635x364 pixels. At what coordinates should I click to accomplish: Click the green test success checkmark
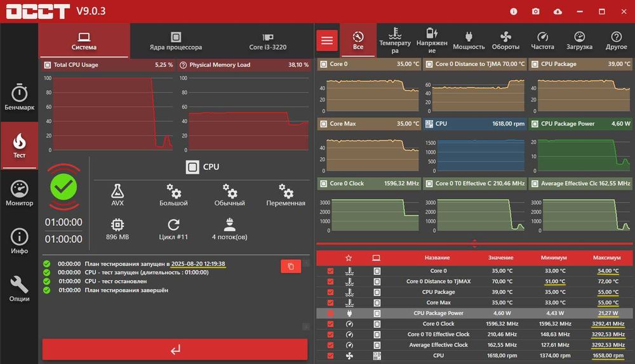pyautogui.click(x=63, y=187)
